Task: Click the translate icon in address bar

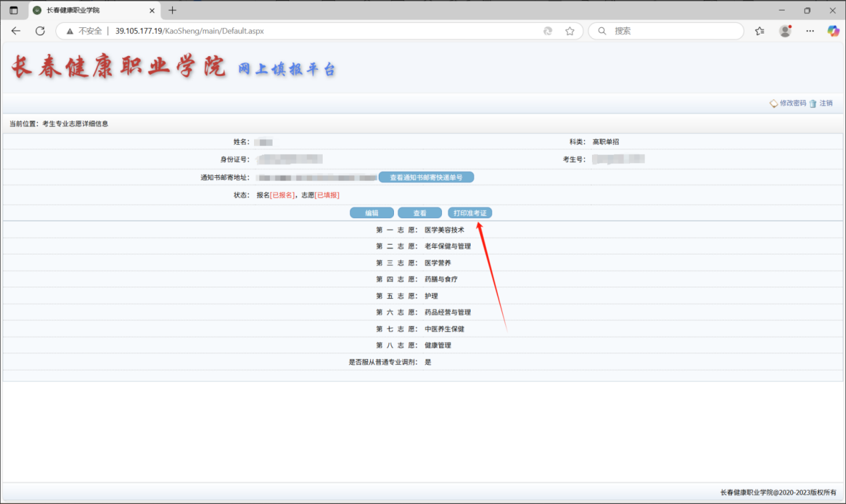Action: click(548, 31)
